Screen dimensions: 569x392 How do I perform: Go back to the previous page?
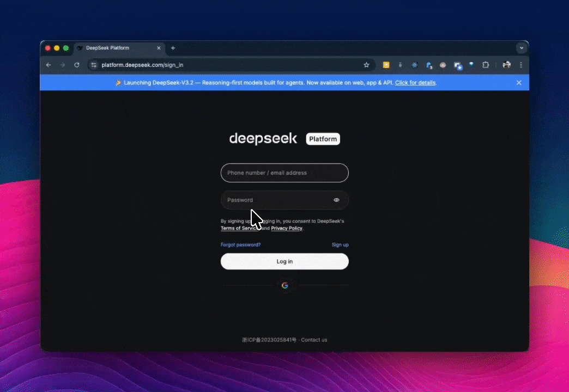pos(49,65)
